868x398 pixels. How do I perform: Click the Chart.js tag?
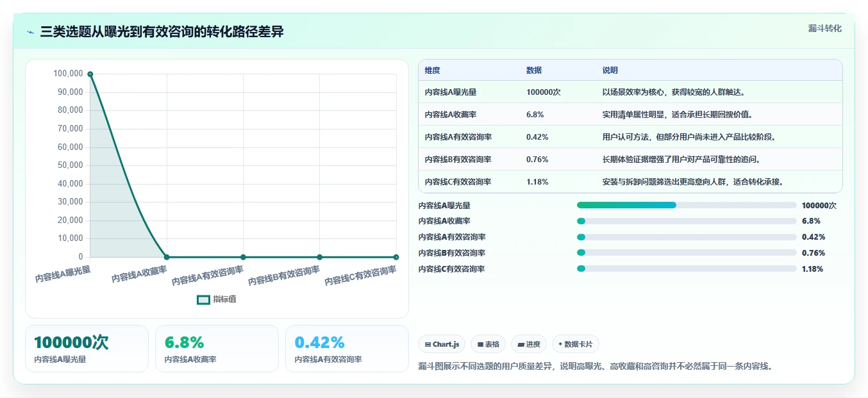pos(442,344)
